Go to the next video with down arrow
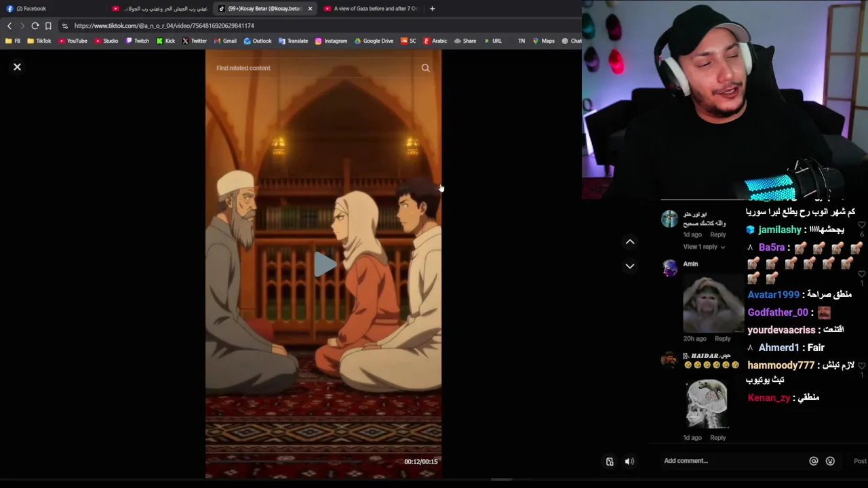 click(630, 266)
